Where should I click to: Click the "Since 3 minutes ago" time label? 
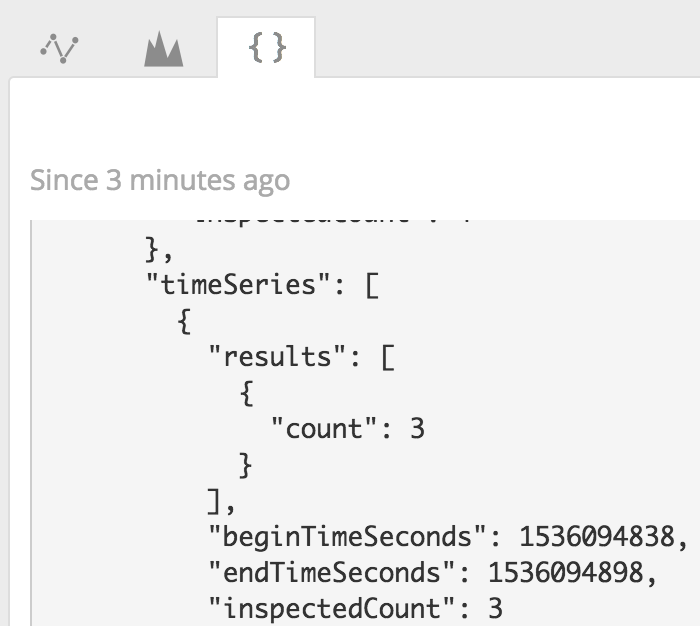click(x=160, y=180)
